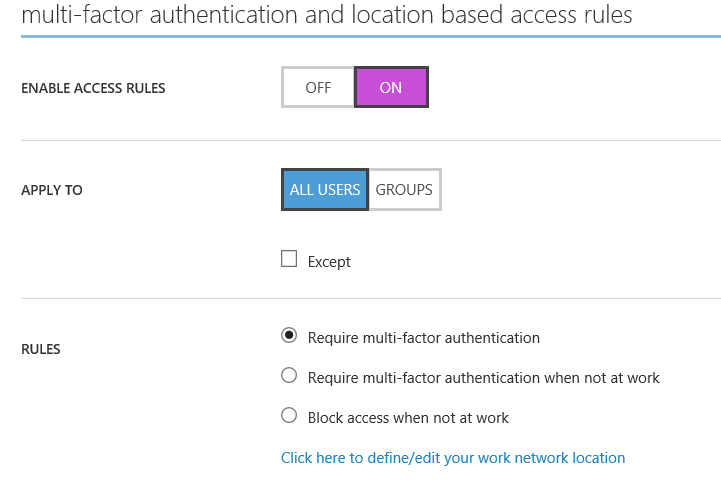Tick the Except checkbox
721x485 pixels.
pos(289,259)
